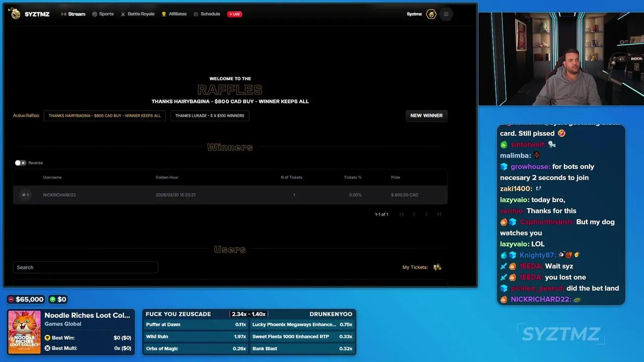This screenshot has height=362, width=644.
Task: Click the 2026/03/30 15:20:21 golden hour value
Action: tap(176, 195)
